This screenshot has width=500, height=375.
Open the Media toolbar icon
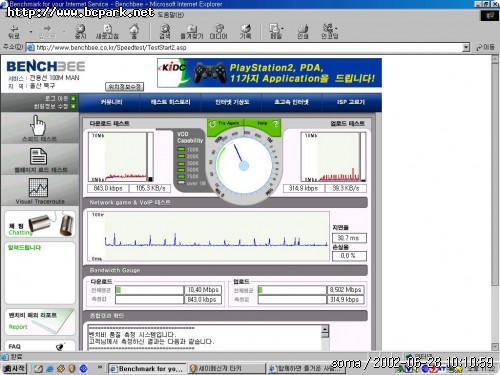click(x=219, y=32)
